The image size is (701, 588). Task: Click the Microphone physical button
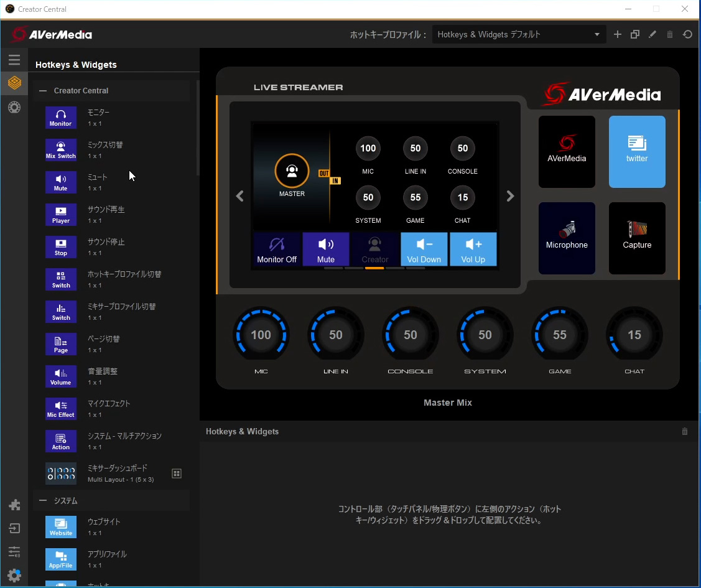(x=567, y=238)
